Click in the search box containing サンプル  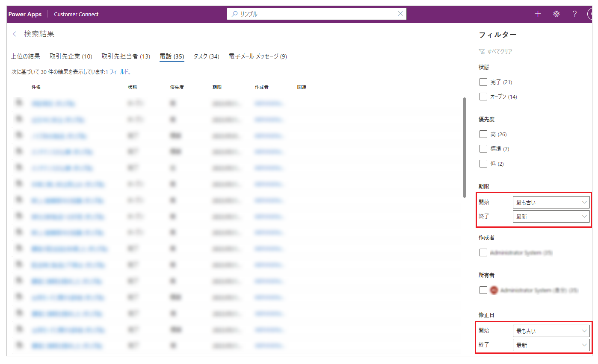(x=317, y=14)
